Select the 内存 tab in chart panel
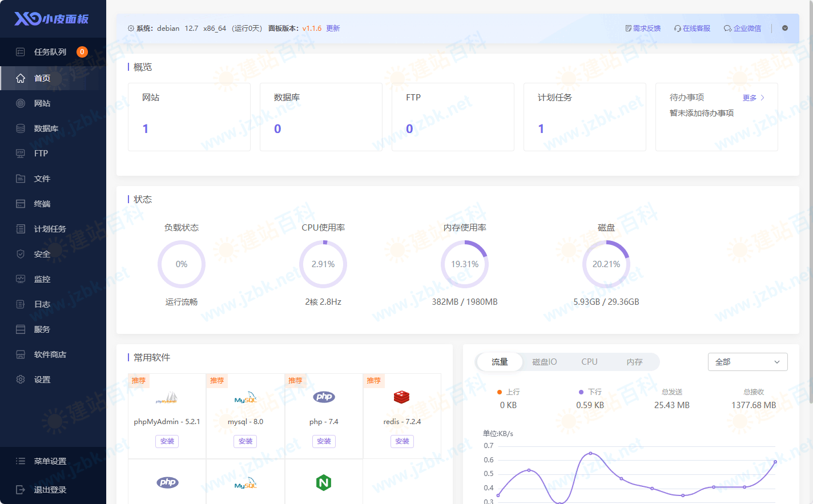 634,362
